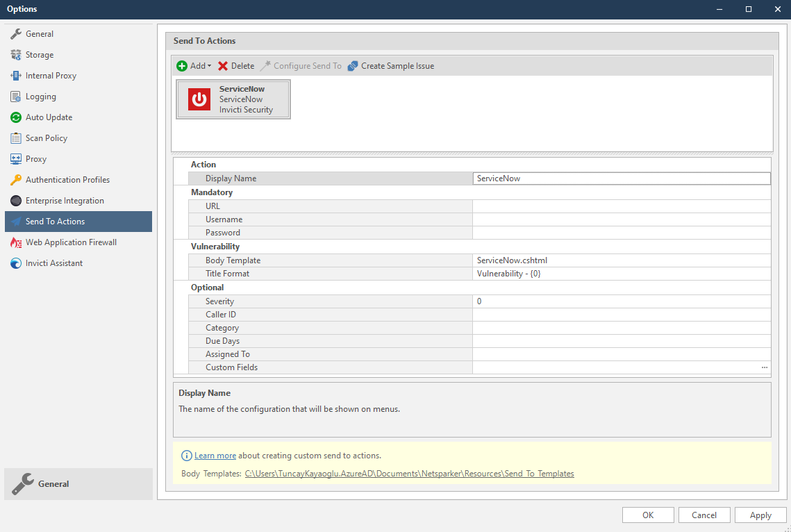Screen dimensions: 791x532
Task: Click the Storage icon in sidebar
Action: (x=16, y=55)
